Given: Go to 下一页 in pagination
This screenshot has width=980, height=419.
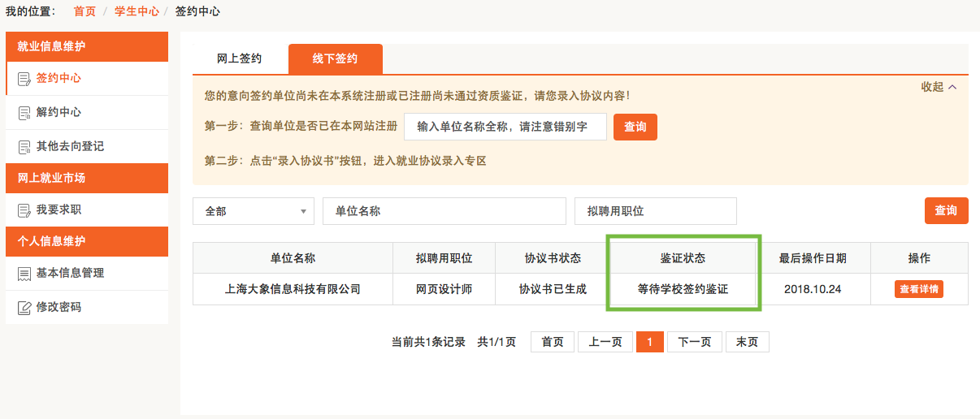Looking at the screenshot, I should coord(694,342).
